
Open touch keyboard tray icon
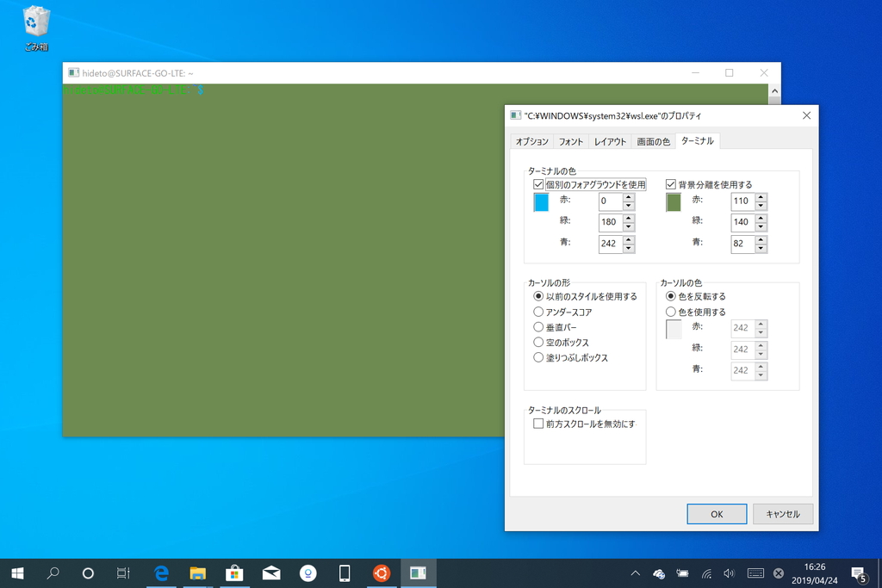(755, 573)
